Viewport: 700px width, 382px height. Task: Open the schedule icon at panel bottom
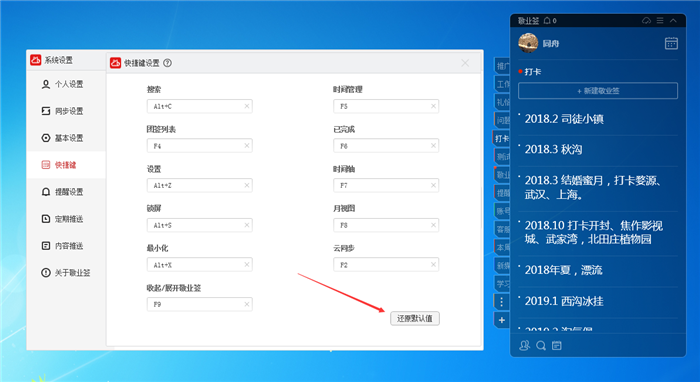pyautogui.click(x=556, y=345)
